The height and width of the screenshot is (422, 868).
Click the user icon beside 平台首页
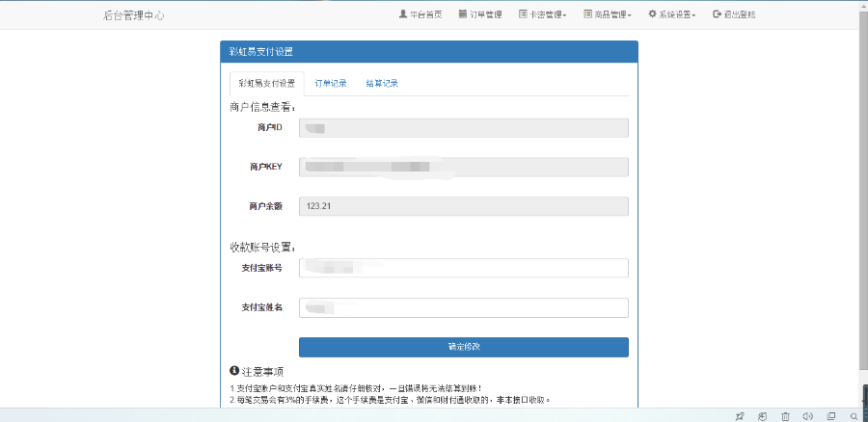[x=403, y=13]
